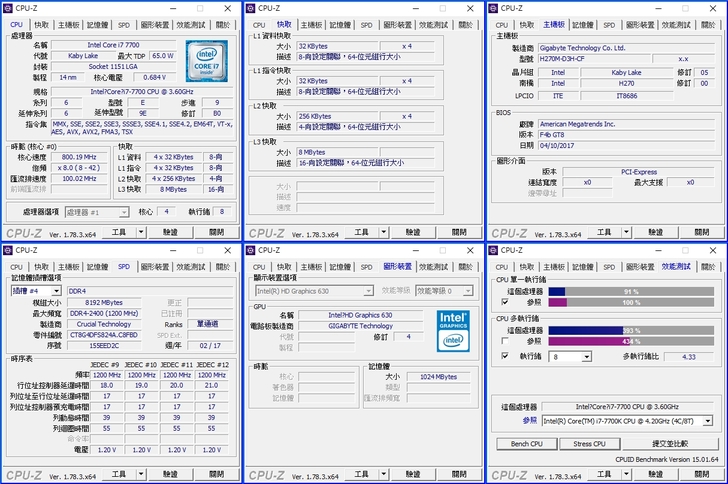728x484 pixels.
Task: Click the 驗證 button in the SPD tab window
Action: pyautogui.click(x=170, y=474)
